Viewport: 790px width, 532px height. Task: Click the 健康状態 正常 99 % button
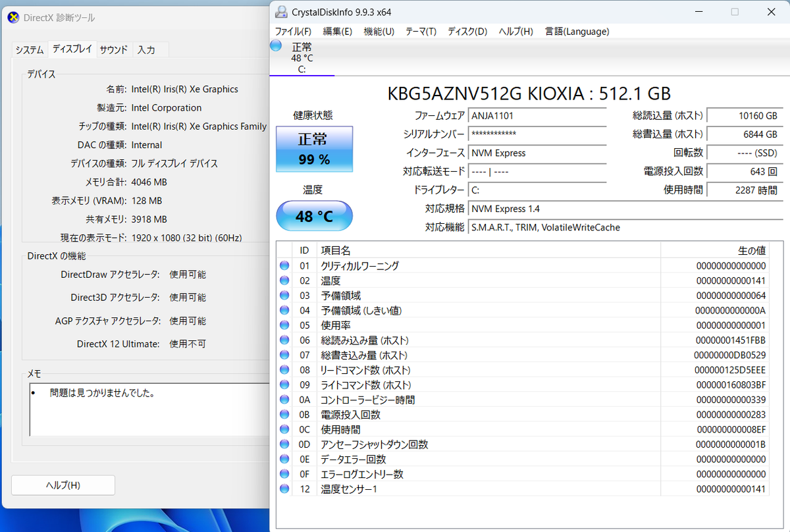click(x=314, y=149)
